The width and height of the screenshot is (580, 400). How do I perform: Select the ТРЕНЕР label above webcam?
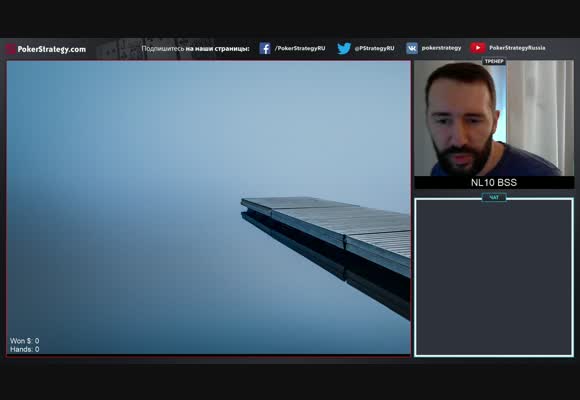pos(494,61)
